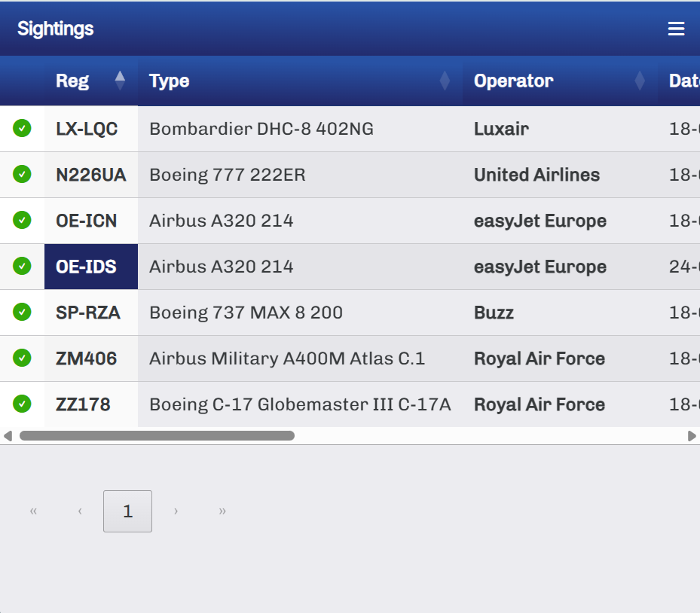Go to previous page arrow
700x613 pixels.
pyautogui.click(x=80, y=511)
